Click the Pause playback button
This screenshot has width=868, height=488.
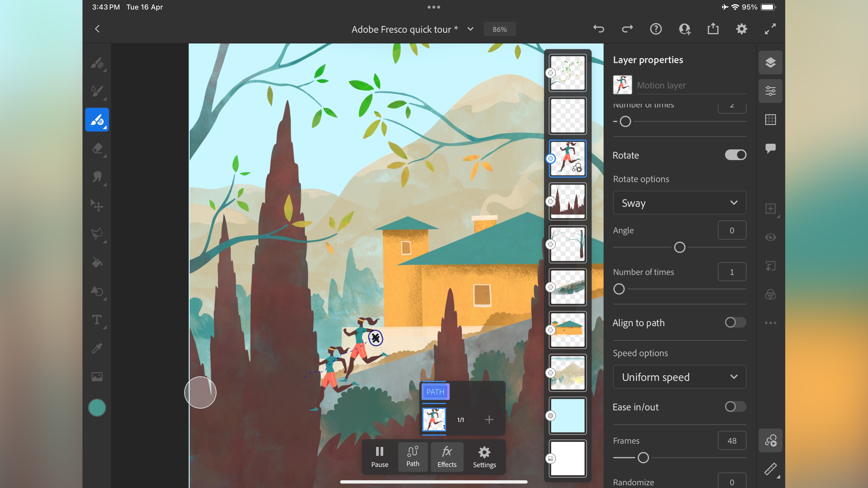379,456
